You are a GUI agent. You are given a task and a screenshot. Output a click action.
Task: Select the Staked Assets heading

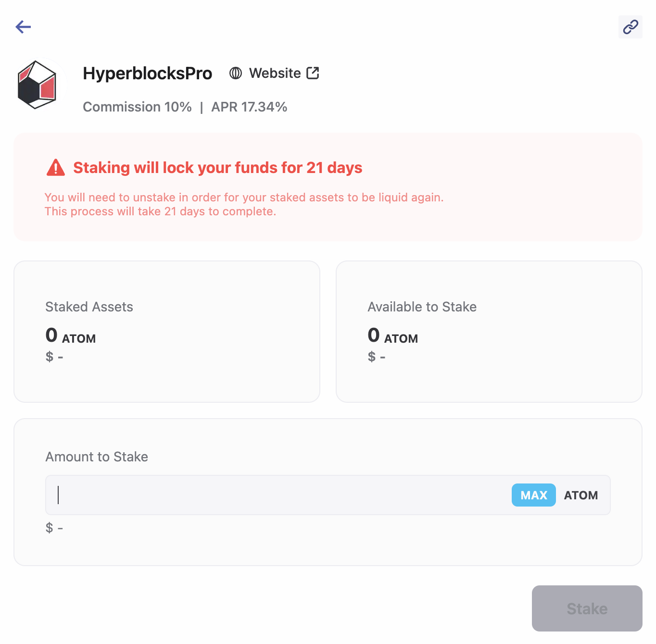pos(89,307)
